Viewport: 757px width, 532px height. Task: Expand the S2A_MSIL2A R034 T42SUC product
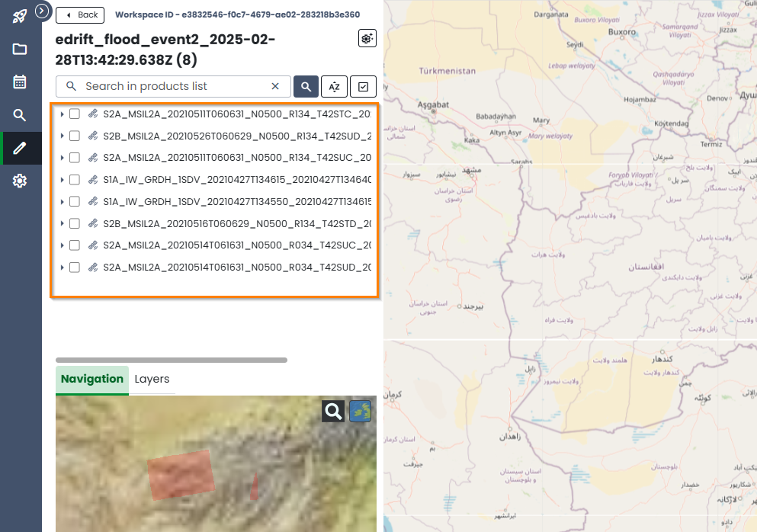coord(62,245)
